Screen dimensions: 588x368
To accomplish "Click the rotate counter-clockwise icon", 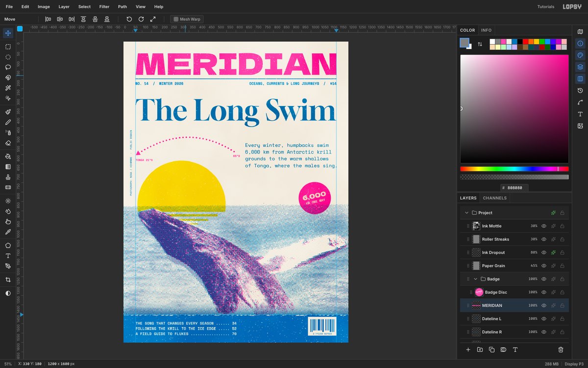I will click(x=129, y=19).
